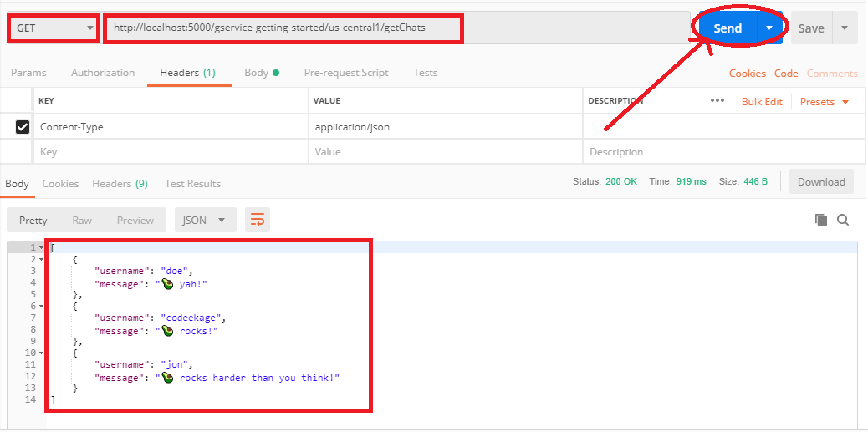The width and height of the screenshot is (868, 432).
Task: Toggle the Content-Type header checkbox
Action: point(22,127)
